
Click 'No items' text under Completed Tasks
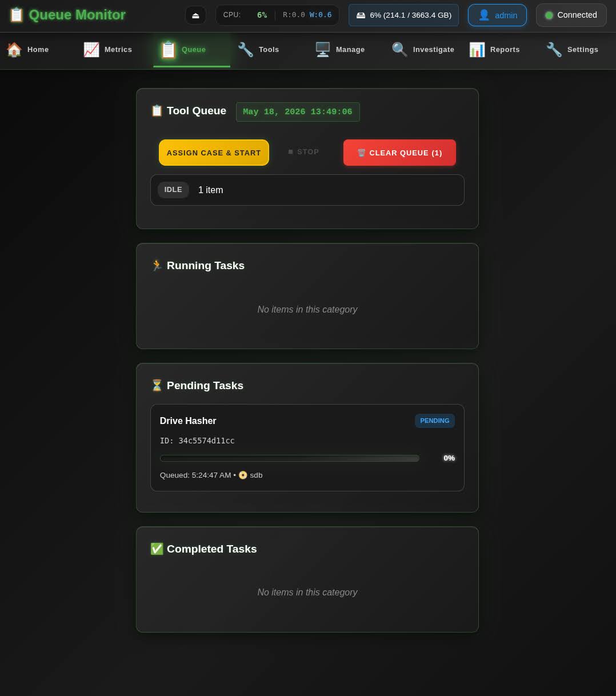tap(307, 593)
